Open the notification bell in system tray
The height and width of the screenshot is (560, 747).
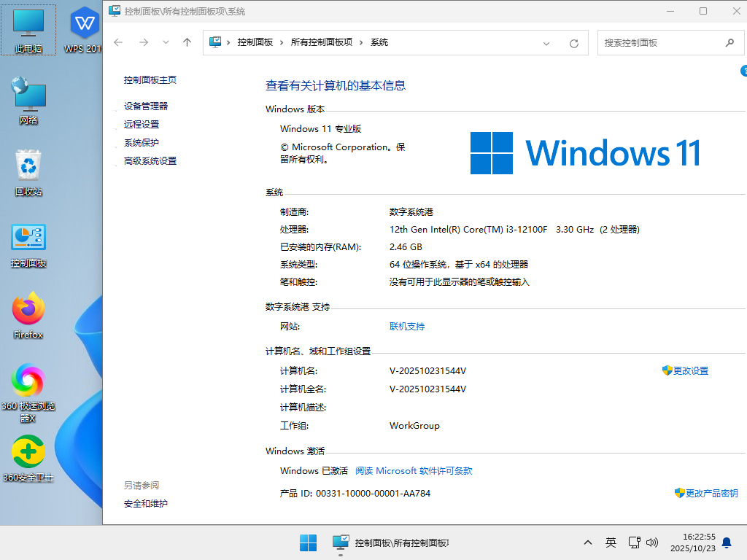pyautogui.click(x=726, y=542)
